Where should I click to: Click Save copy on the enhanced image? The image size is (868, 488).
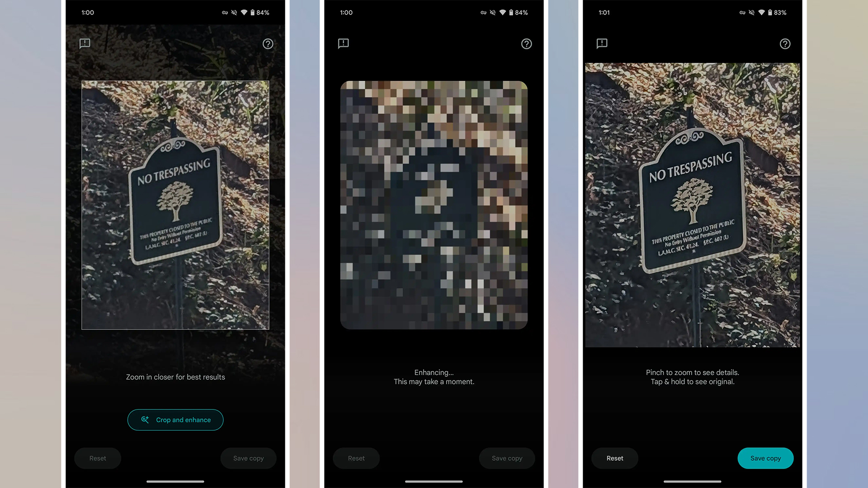pos(765,458)
